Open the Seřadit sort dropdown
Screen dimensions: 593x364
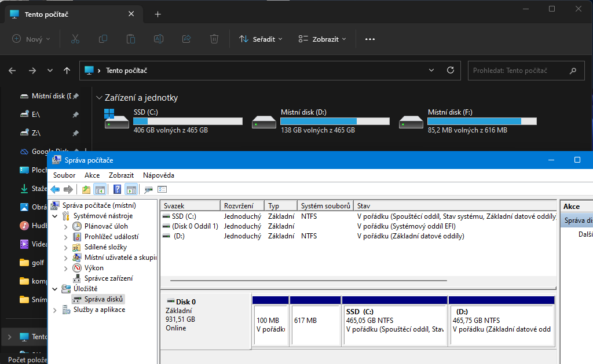(x=261, y=39)
